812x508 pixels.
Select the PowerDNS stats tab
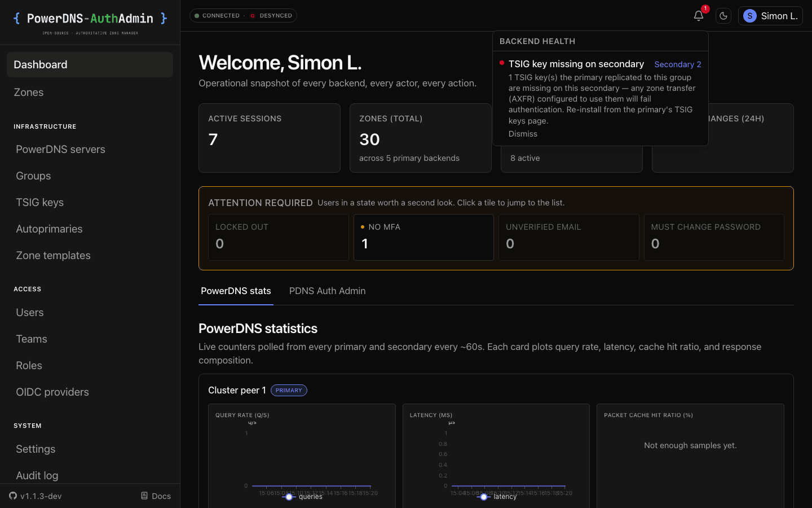point(236,291)
